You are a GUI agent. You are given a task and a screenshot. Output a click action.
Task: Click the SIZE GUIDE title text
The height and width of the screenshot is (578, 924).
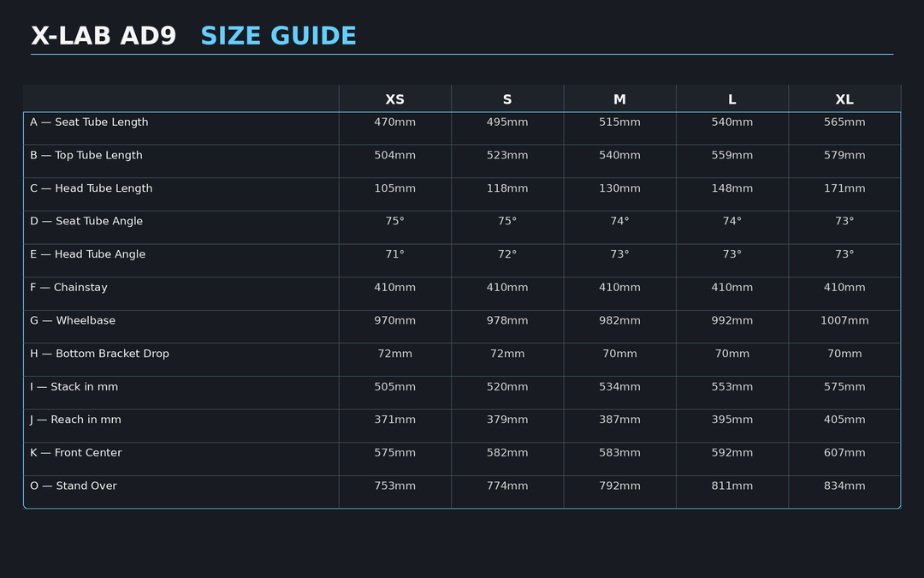coord(278,37)
